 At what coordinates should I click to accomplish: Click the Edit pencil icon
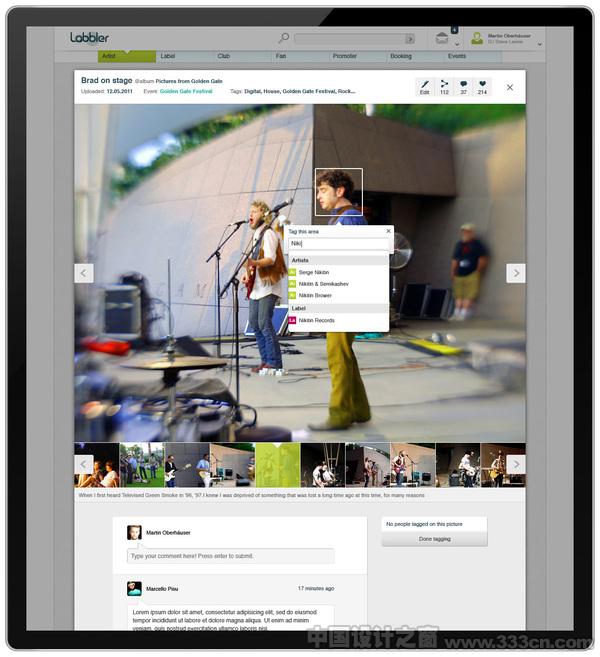point(424,87)
